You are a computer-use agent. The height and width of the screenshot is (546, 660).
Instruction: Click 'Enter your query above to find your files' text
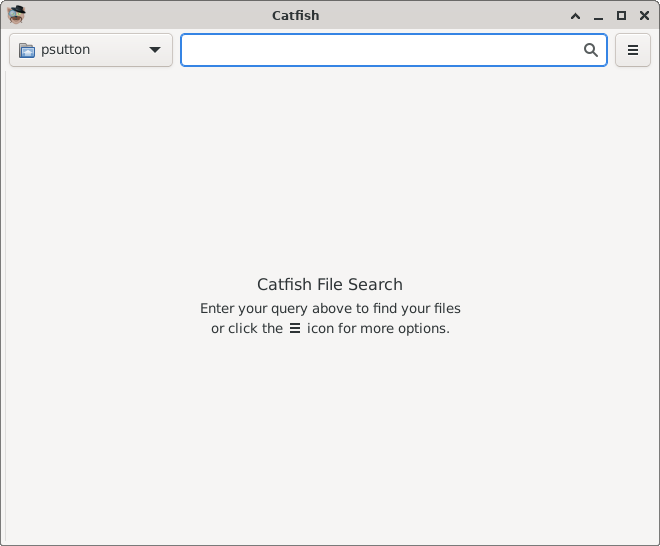tap(330, 309)
